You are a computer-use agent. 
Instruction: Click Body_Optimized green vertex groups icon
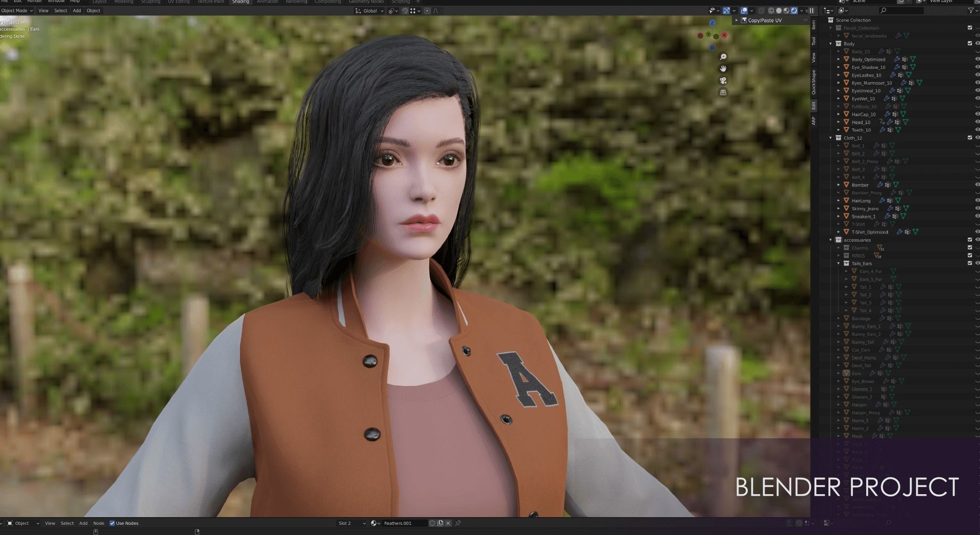tap(913, 60)
